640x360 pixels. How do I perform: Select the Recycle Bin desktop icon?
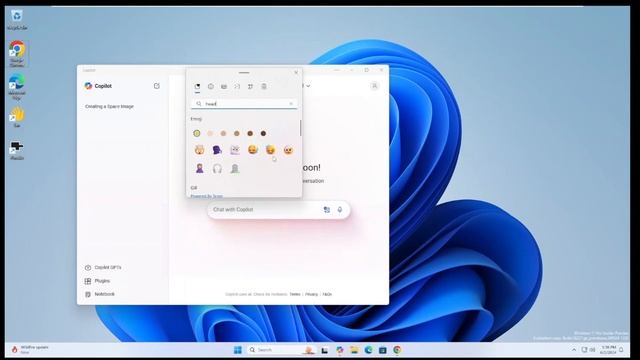[17, 20]
